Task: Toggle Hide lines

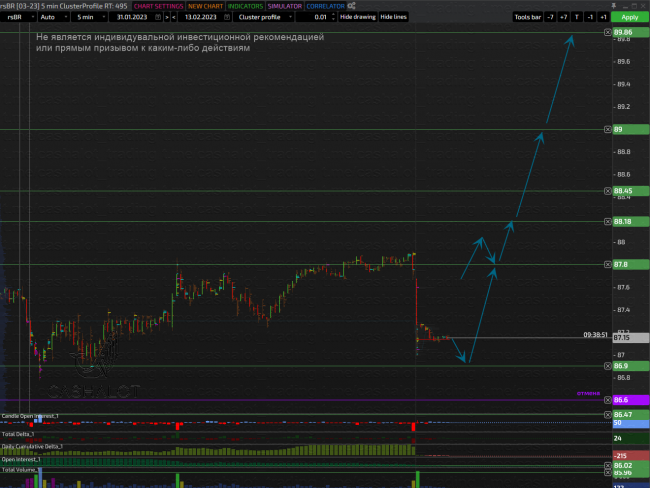Action: [x=393, y=17]
